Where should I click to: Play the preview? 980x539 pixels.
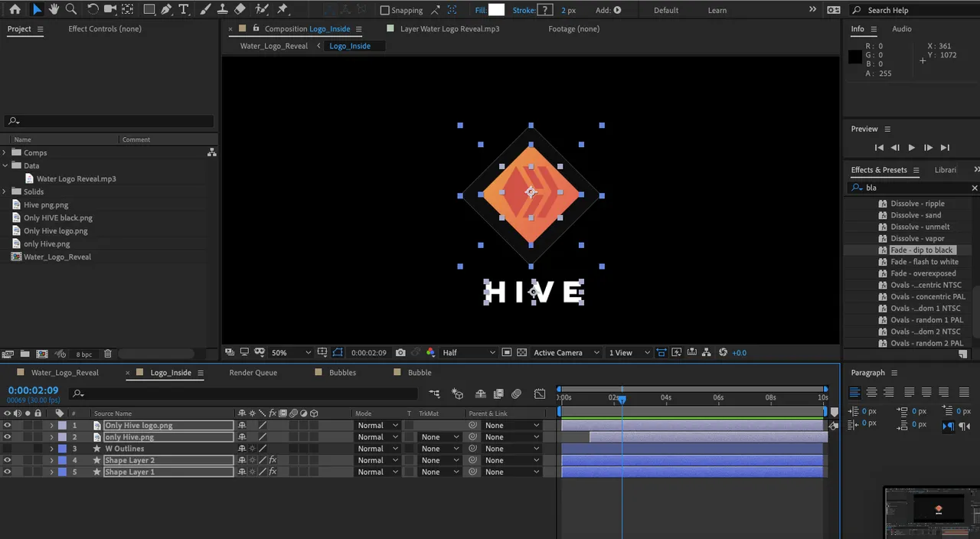[911, 148]
